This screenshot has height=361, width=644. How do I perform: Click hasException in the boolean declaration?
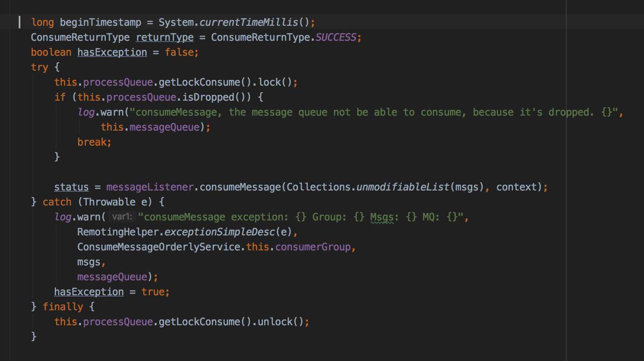click(x=112, y=52)
